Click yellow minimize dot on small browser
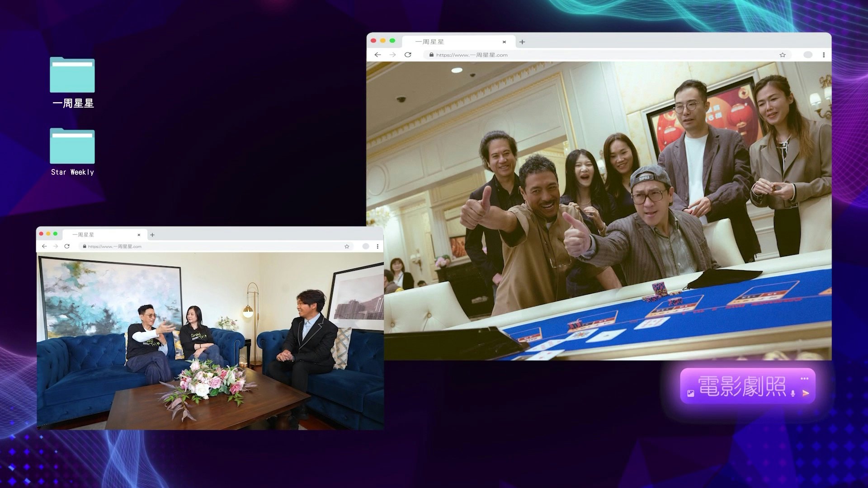This screenshot has height=488, width=868. click(48, 234)
